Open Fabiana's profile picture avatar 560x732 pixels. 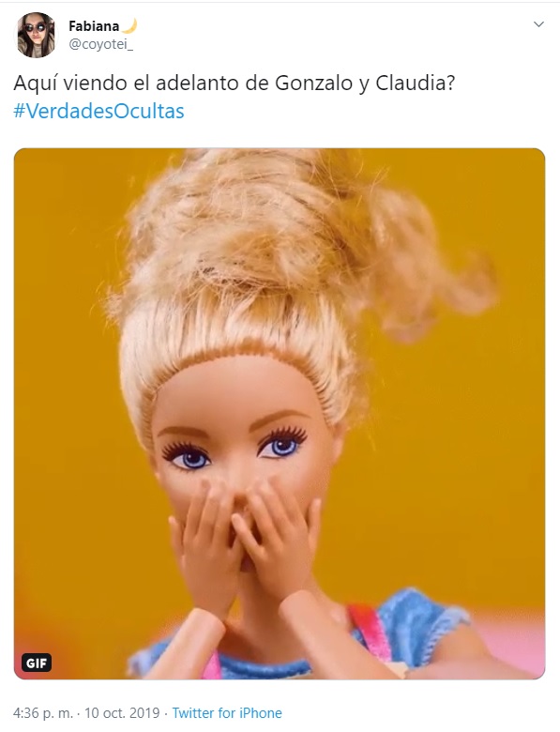[36, 35]
